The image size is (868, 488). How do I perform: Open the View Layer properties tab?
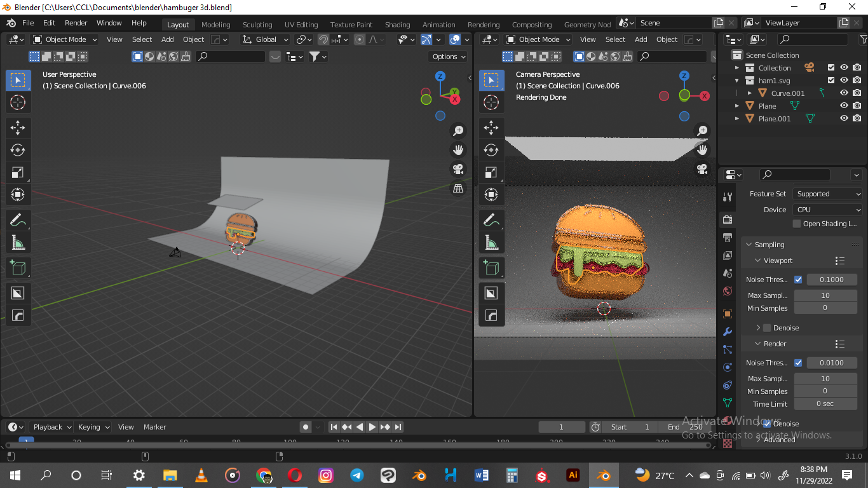(728, 255)
